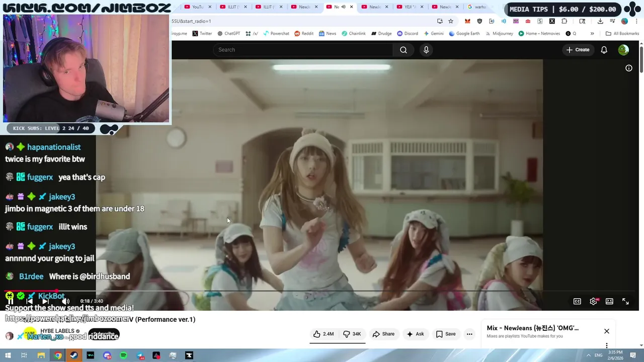
Task: Show video info card icon
Action: [x=629, y=68]
